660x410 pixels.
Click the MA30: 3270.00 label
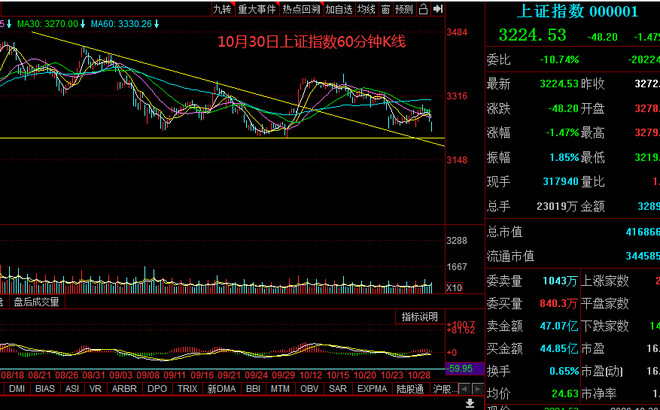(48, 24)
